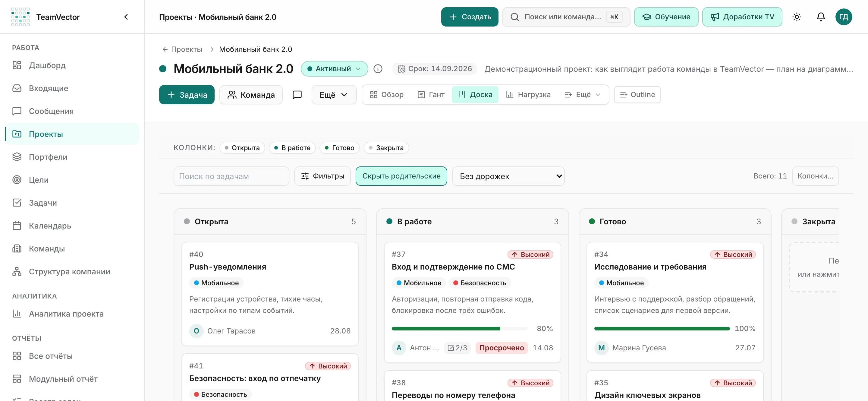Open project chat bubble icon

coord(297,95)
